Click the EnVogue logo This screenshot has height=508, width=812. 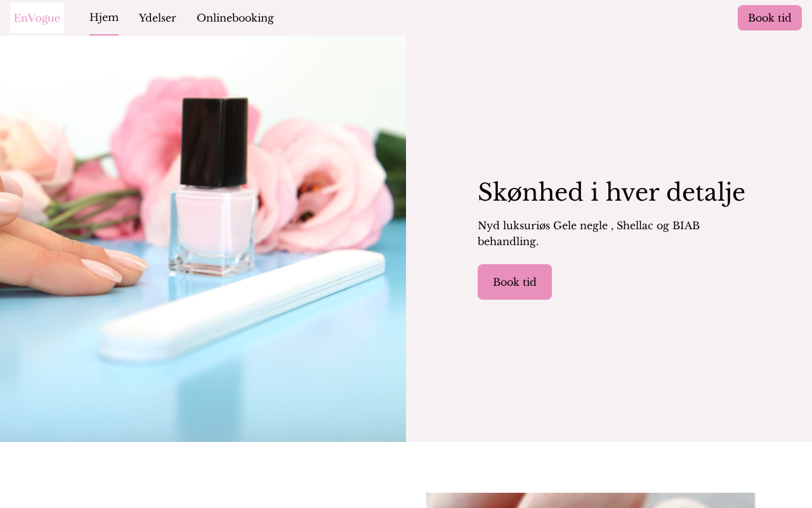point(37,18)
